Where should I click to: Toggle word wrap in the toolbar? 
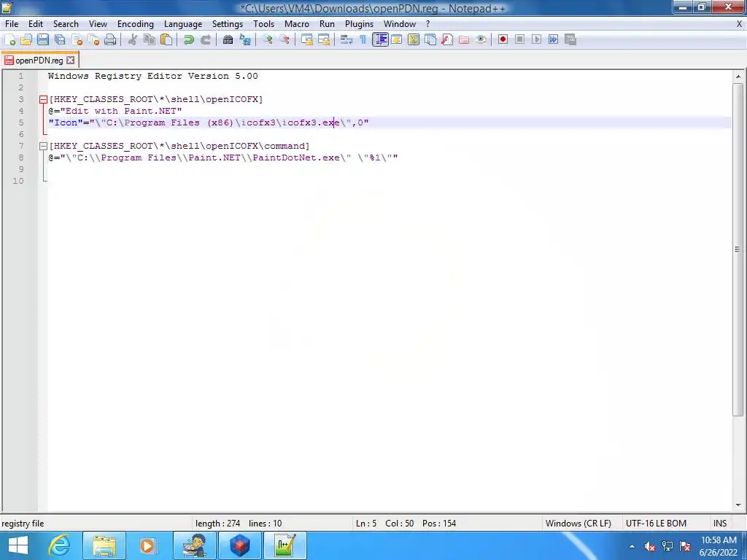tap(347, 39)
